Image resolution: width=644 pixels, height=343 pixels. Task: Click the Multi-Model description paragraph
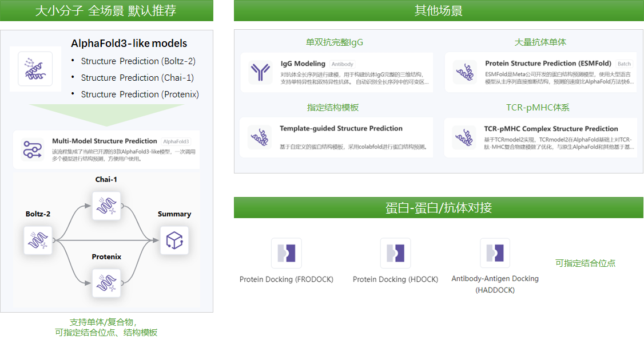click(124, 155)
